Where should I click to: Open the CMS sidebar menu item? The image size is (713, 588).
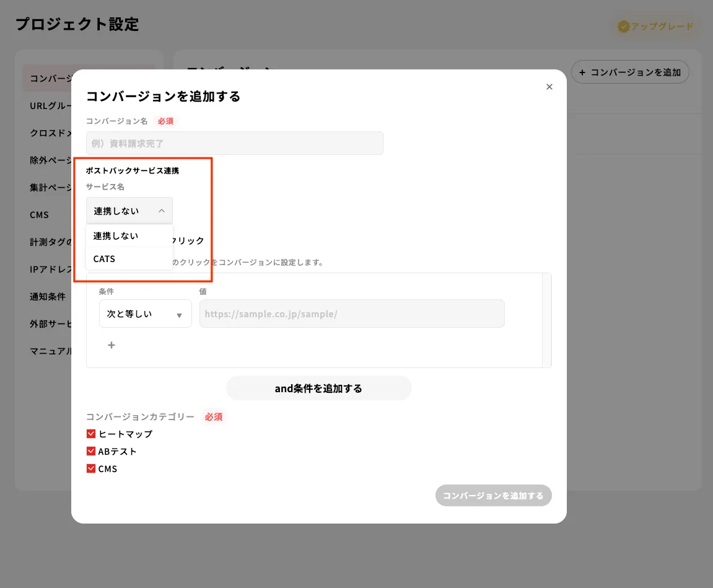[x=39, y=214]
